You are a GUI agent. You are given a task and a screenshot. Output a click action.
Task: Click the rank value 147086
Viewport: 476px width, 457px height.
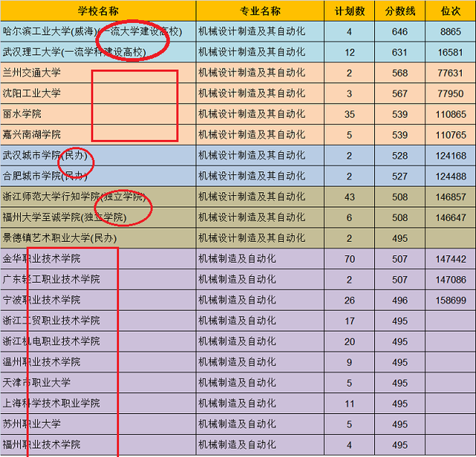(x=451, y=280)
